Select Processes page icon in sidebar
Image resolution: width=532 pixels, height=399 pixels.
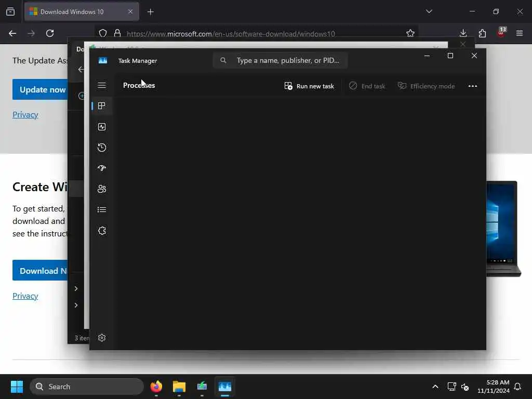(x=101, y=106)
